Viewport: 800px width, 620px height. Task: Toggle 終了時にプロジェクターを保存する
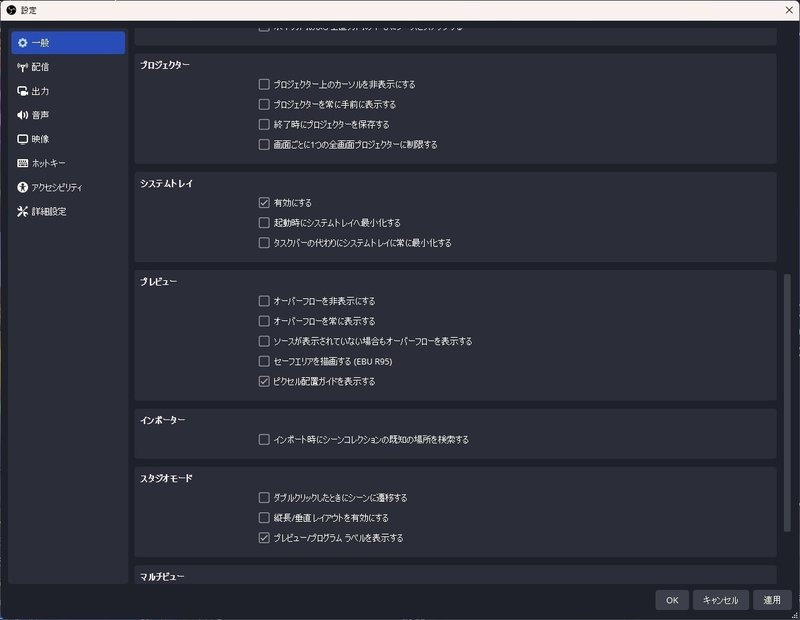(x=264, y=125)
